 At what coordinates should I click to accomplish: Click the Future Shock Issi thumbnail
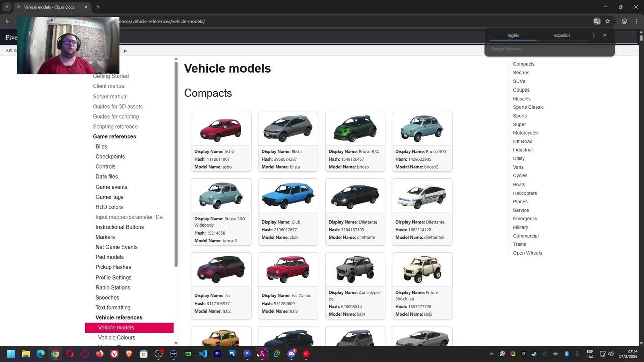point(422,268)
